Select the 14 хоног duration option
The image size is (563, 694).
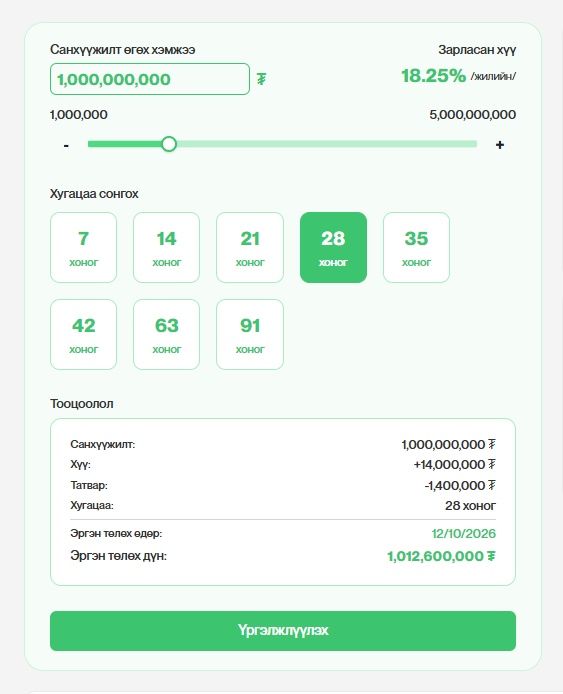pos(166,247)
